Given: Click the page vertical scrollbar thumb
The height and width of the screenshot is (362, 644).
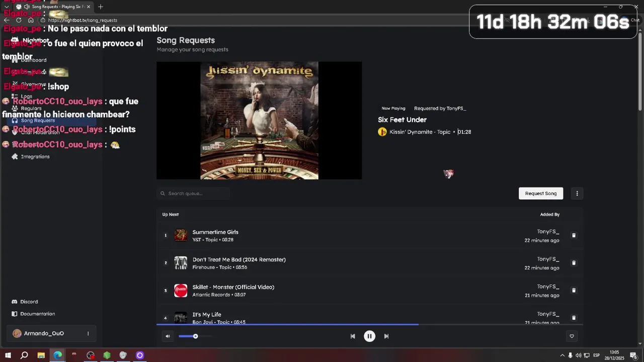Looking at the screenshot, I should click(640, 73).
